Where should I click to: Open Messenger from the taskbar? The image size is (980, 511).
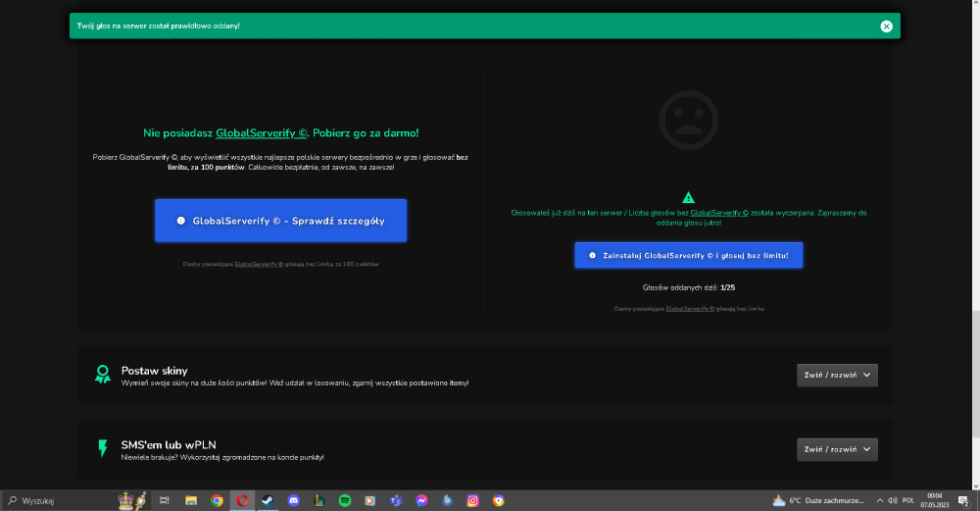(421, 500)
